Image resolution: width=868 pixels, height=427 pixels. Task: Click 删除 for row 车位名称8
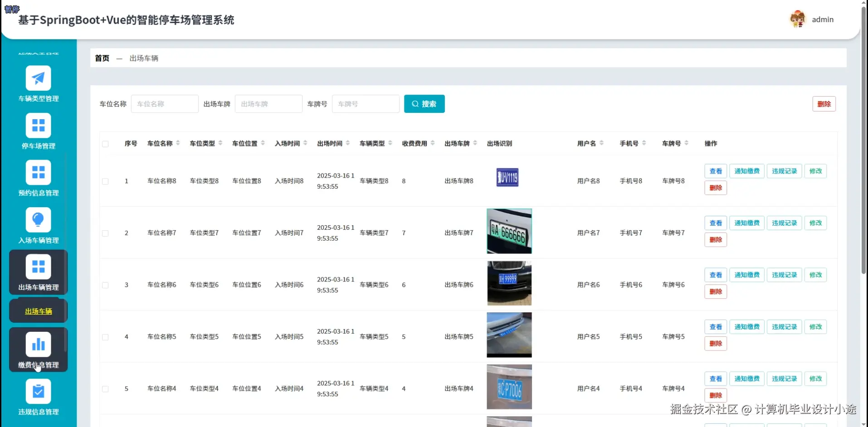pyautogui.click(x=716, y=188)
